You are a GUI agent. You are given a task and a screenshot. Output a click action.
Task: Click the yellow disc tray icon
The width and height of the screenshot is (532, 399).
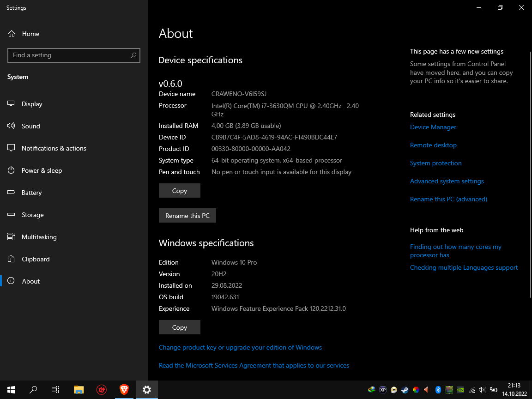(394, 390)
